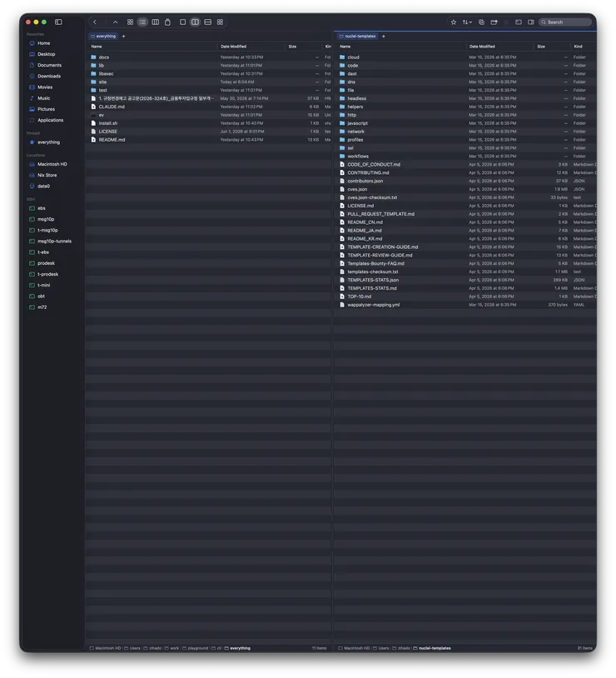Select data0 location

point(43,187)
